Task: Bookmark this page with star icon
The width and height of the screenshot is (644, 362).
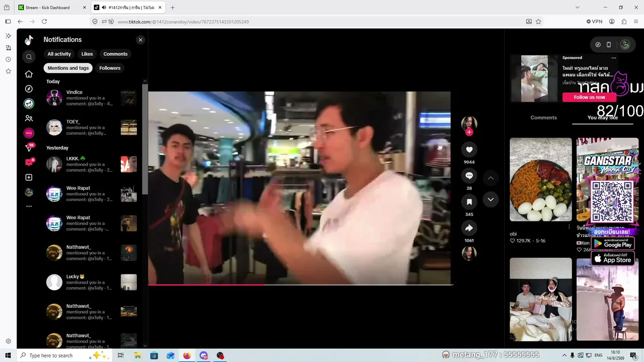Action: [x=538, y=22]
